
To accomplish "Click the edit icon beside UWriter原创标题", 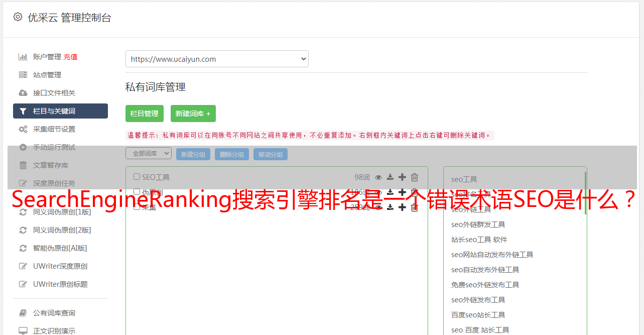I will [23, 284].
